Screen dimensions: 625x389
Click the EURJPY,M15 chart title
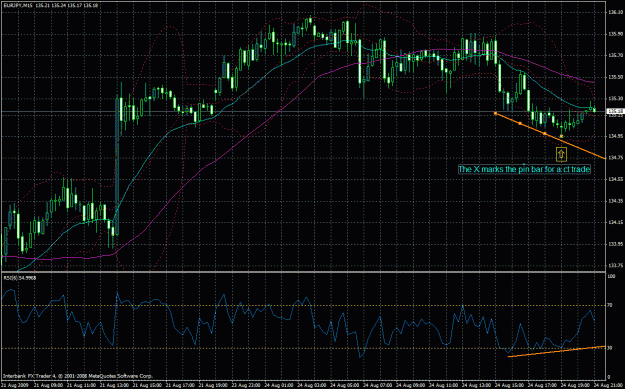18,6
